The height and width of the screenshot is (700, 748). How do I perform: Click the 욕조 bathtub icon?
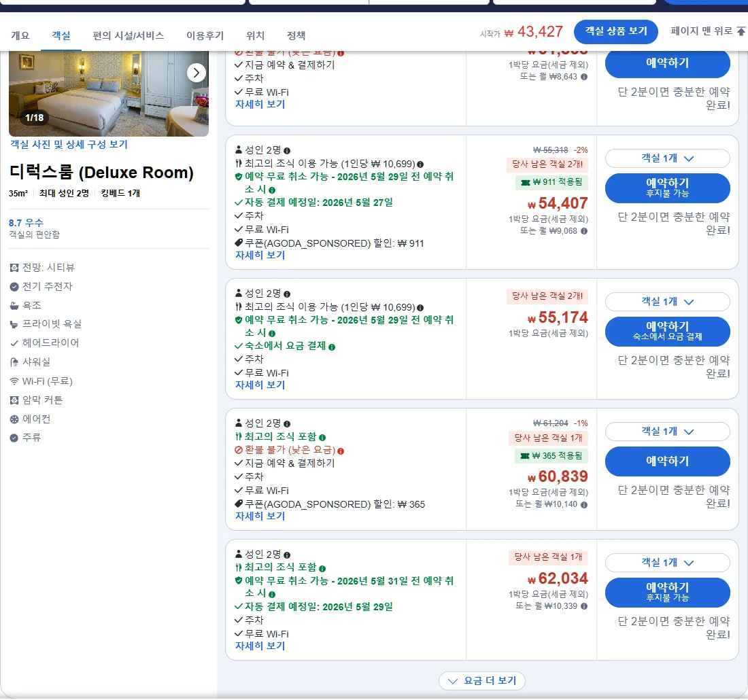point(14,306)
